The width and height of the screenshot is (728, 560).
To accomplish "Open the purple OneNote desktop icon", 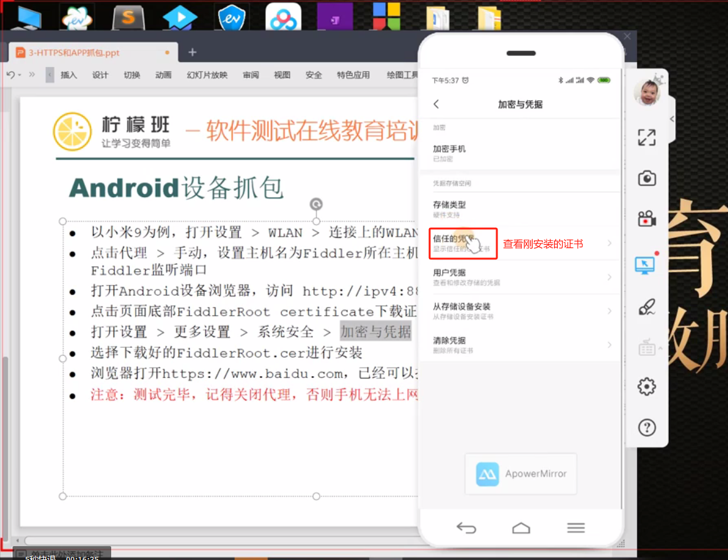I will (x=335, y=18).
